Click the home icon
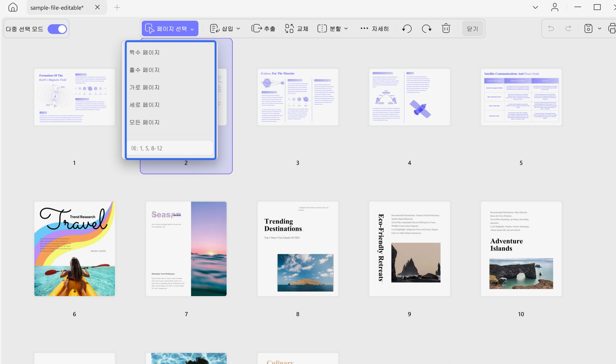The image size is (616, 364). point(13,7)
